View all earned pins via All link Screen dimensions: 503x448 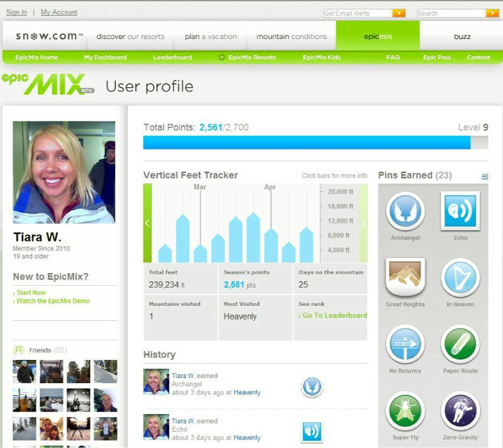click(485, 176)
